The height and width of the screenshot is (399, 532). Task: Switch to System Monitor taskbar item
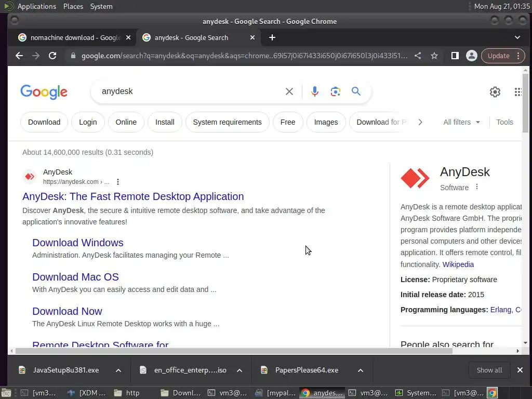415,393
